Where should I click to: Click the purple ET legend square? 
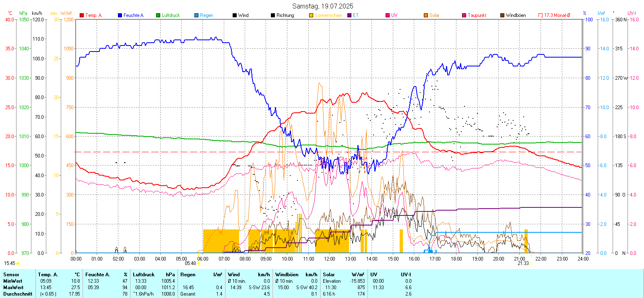click(349, 15)
